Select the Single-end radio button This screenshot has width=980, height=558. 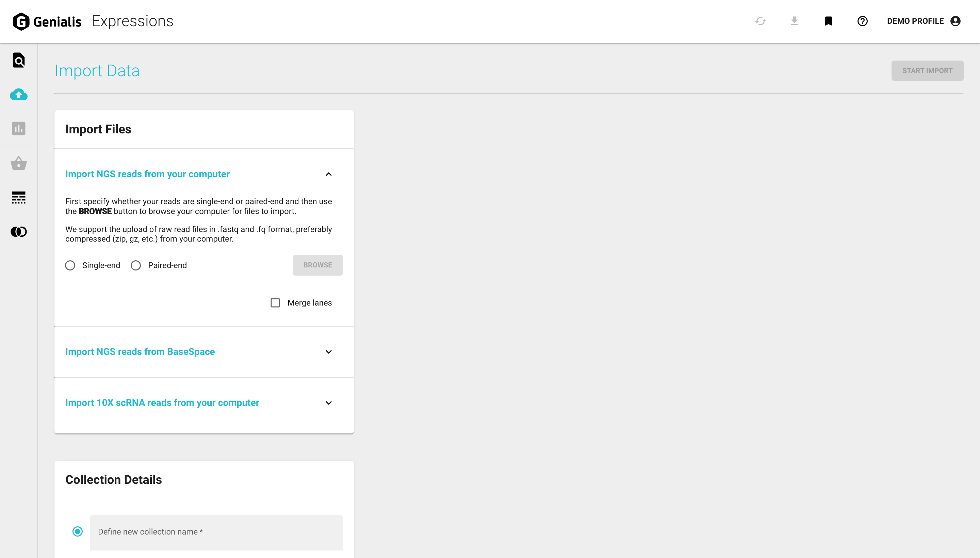tap(70, 265)
